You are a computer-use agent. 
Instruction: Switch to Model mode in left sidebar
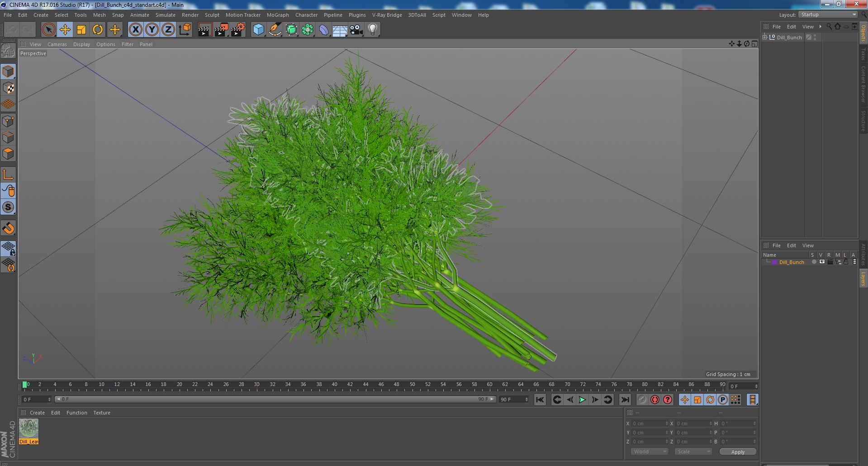click(8, 71)
